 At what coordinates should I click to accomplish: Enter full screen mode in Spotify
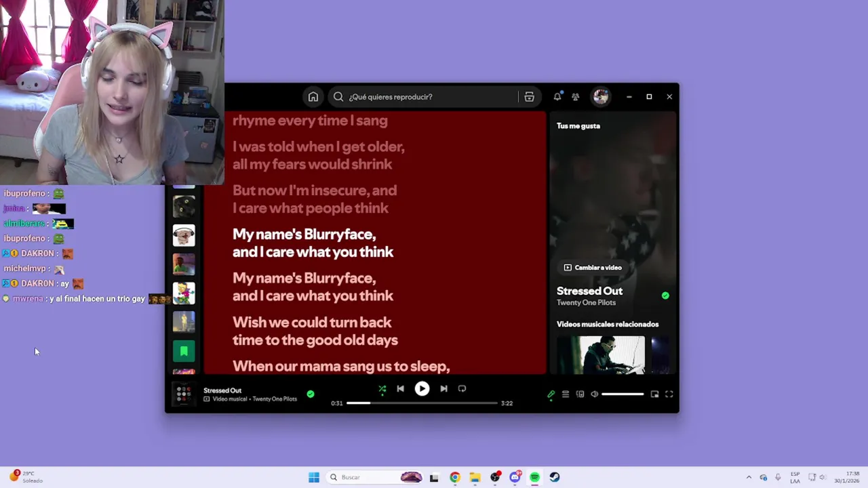(x=669, y=394)
